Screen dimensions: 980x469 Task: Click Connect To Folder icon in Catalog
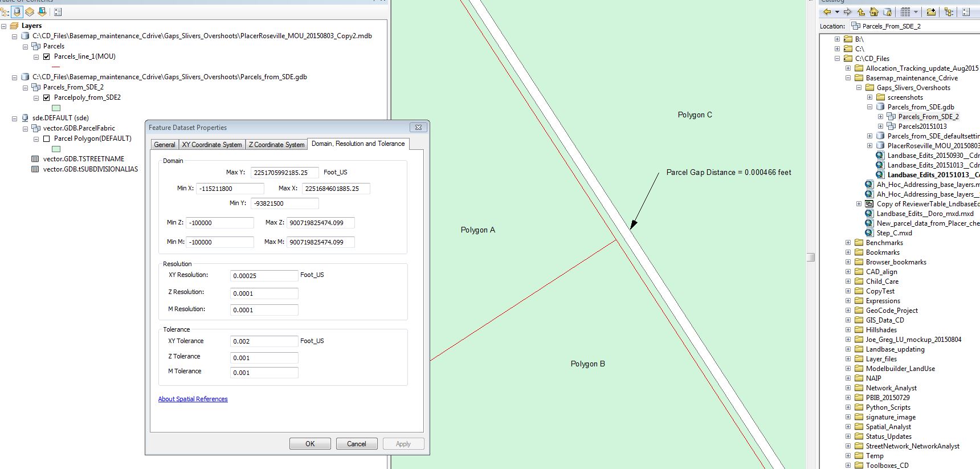[931, 12]
